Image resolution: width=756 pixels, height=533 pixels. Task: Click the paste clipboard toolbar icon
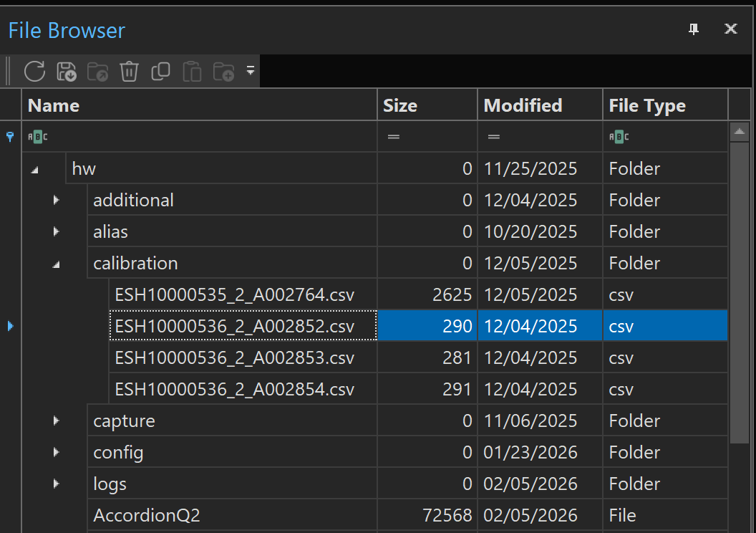coord(192,72)
